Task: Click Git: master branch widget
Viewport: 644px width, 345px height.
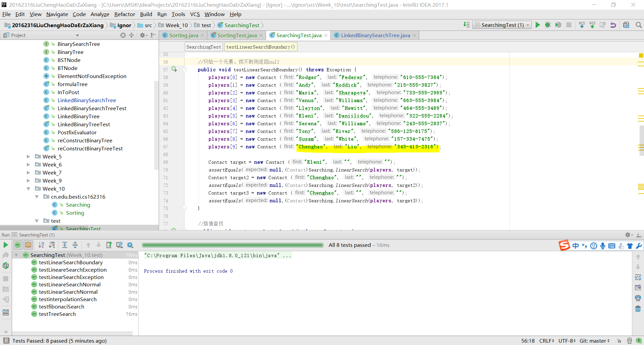Action: [594, 341]
